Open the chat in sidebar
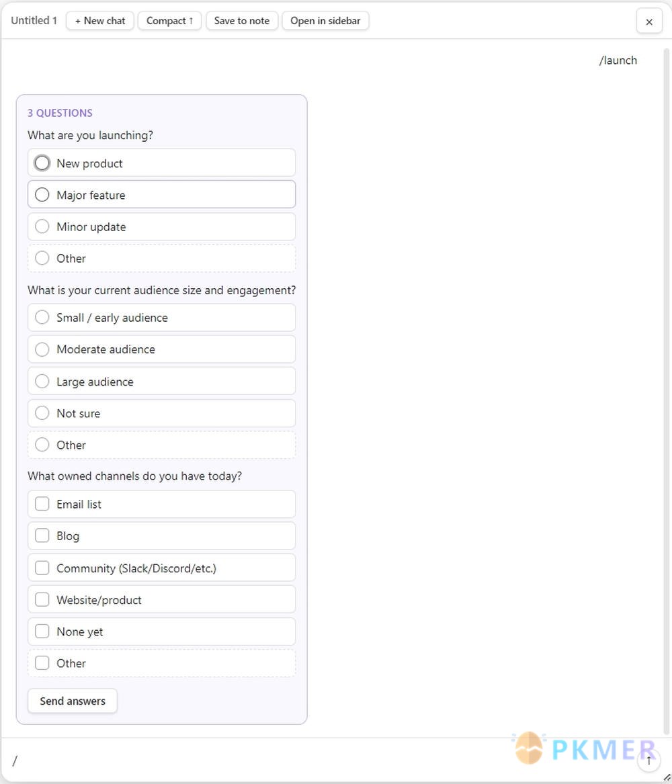Image resolution: width=672 pixels, height=784 pixels. (x=325, y=21)
